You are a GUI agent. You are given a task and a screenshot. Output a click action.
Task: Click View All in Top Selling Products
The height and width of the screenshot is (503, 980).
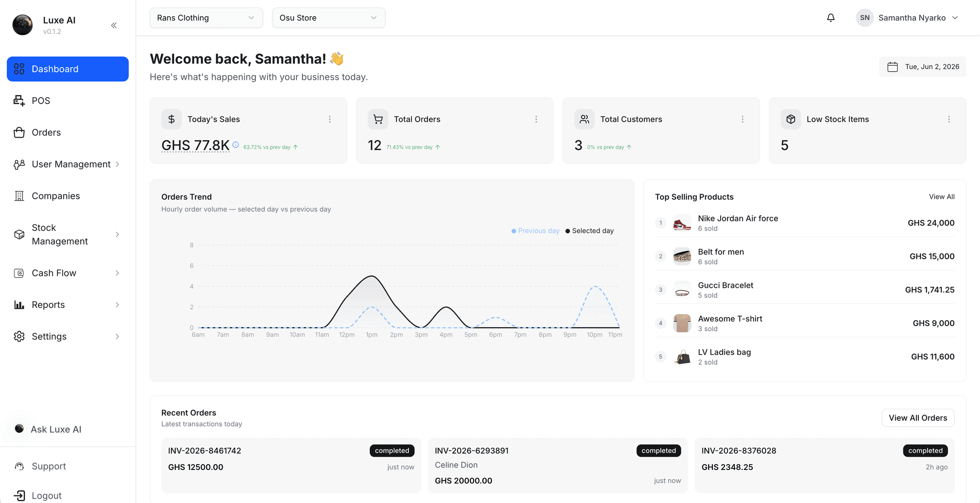click(x=942, y=197)
